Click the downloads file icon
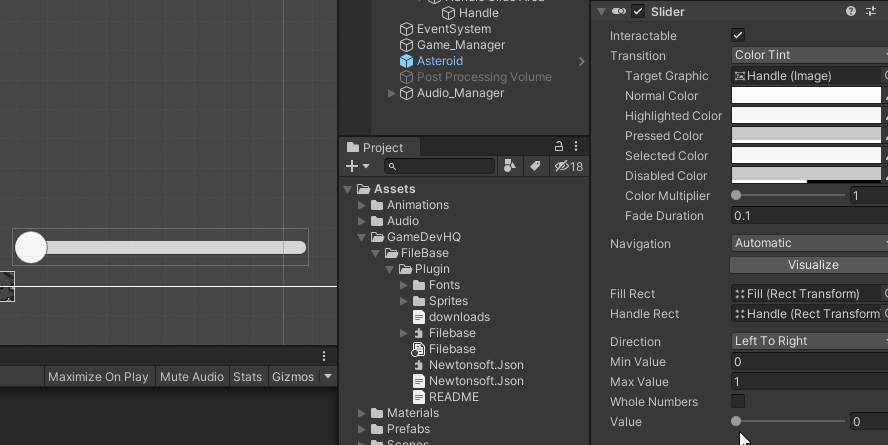Viewport: 888px width, 445px height. [x=419, y=317]
